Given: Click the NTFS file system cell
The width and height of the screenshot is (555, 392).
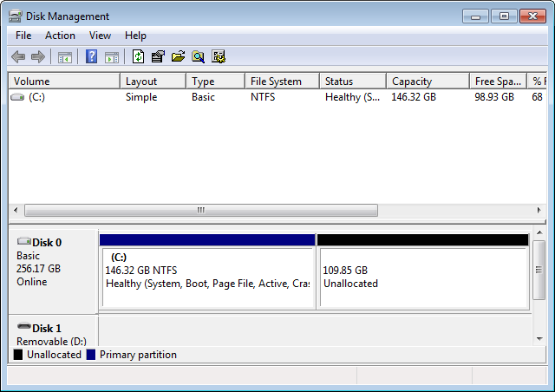Looking at the screenshot, I should pos(263,96).
